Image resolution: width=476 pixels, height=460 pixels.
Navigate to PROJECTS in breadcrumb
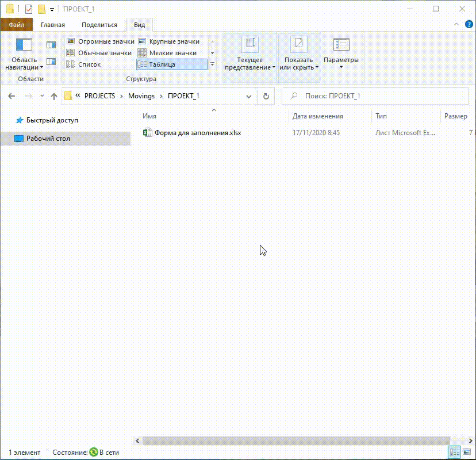[99, 96]
